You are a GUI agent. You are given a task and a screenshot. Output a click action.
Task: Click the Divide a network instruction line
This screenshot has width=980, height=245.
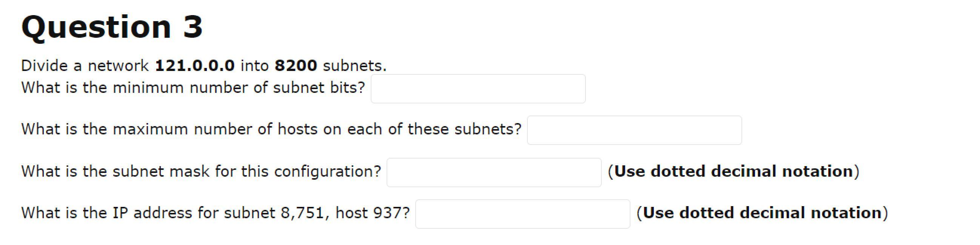203,65
